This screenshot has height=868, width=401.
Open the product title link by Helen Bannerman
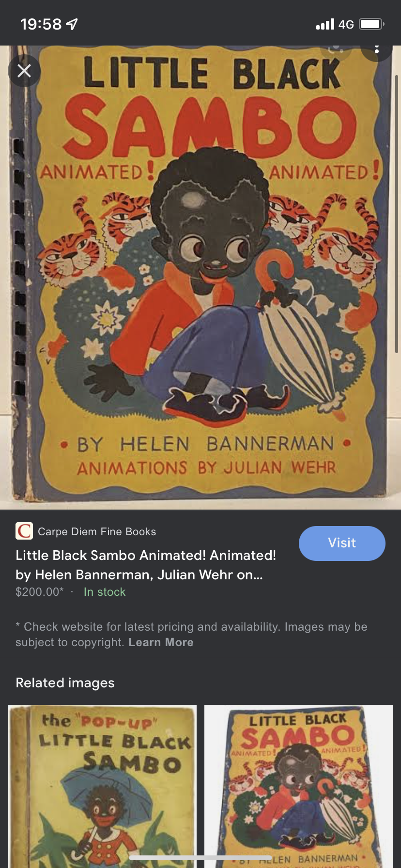146,565
